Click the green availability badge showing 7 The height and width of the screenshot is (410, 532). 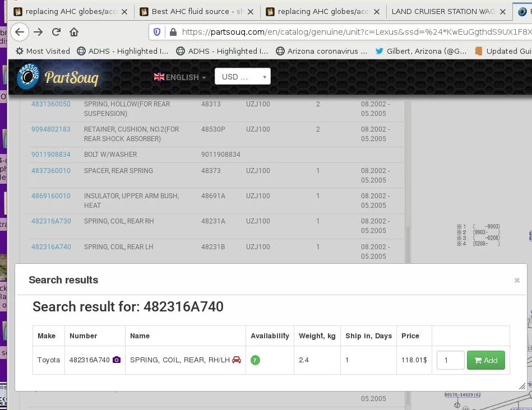[x=255, y=360]
